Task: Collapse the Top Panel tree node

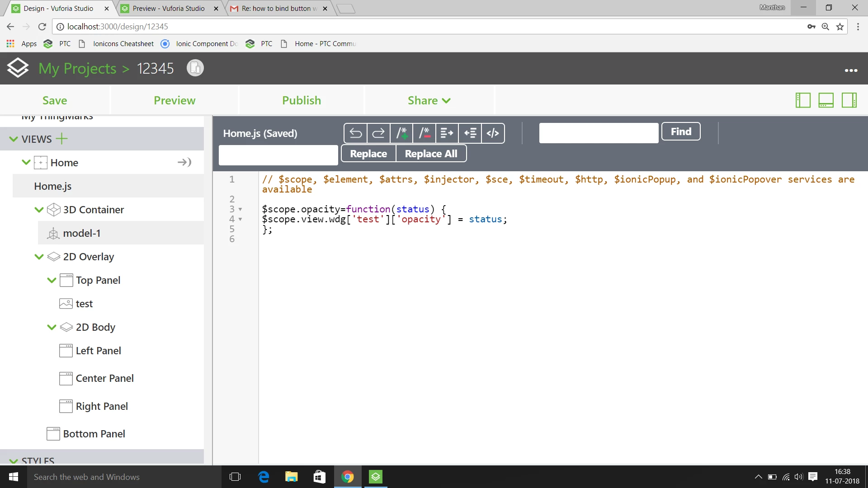Action: pos(52,280)
